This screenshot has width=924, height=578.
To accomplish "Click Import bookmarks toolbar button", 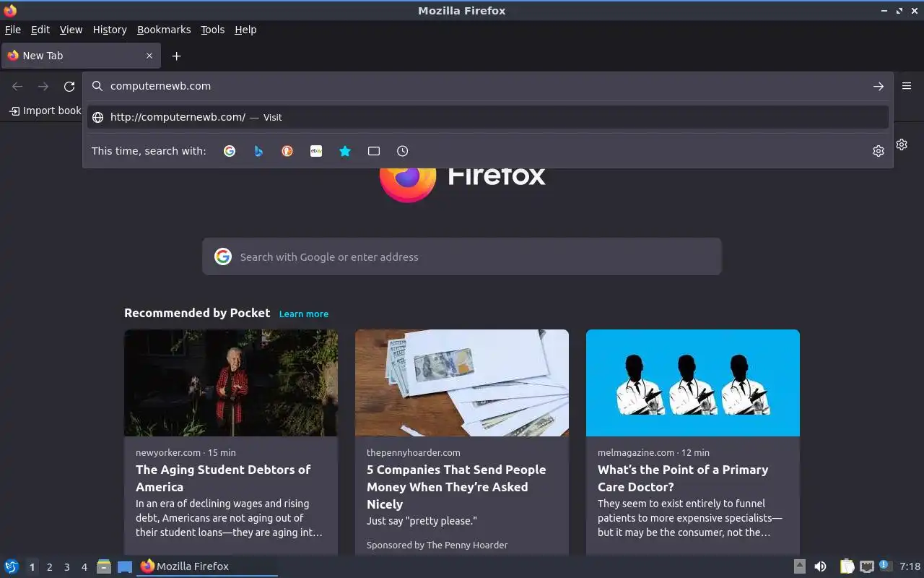I will (45, 111).
